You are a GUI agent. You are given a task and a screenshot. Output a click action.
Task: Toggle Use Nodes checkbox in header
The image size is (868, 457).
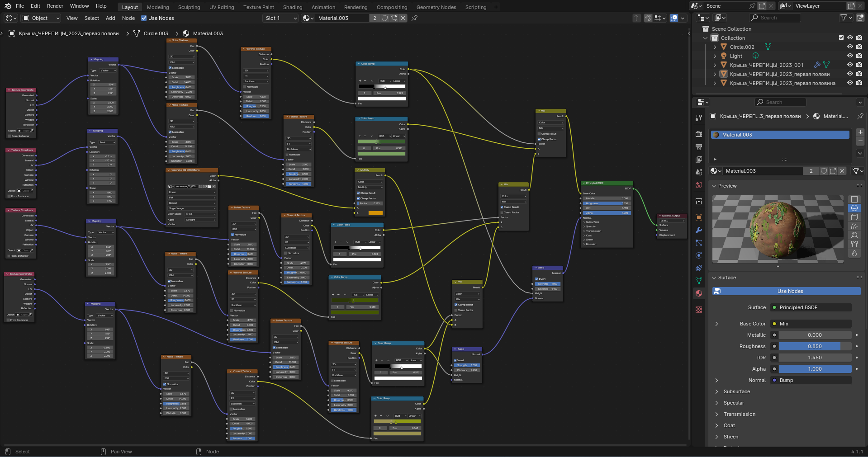pyautogui.click(x=144, y=18)
